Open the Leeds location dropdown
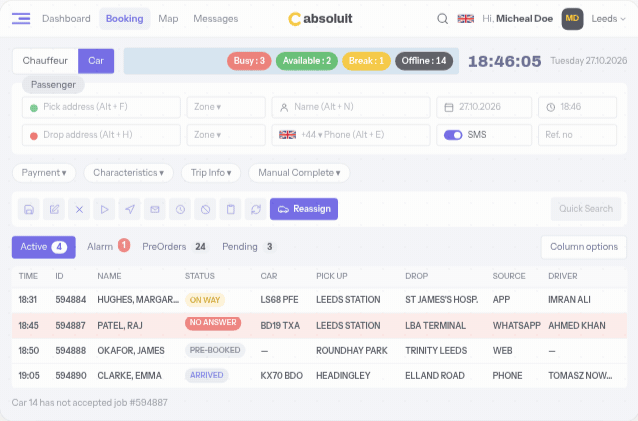Image resolution: width=638 pixels, height=421 pixels. [608, 19]
